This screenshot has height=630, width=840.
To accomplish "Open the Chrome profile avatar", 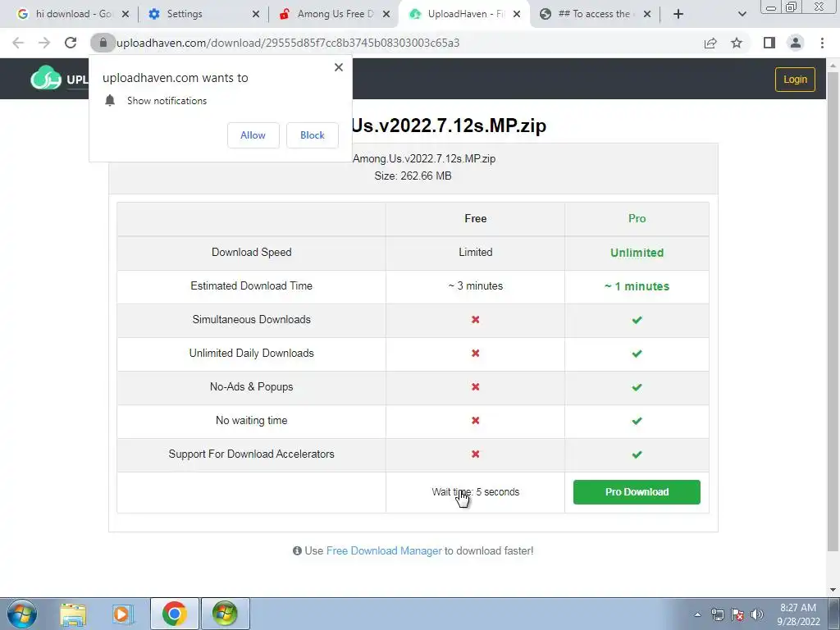I will (x=796, y=43).
